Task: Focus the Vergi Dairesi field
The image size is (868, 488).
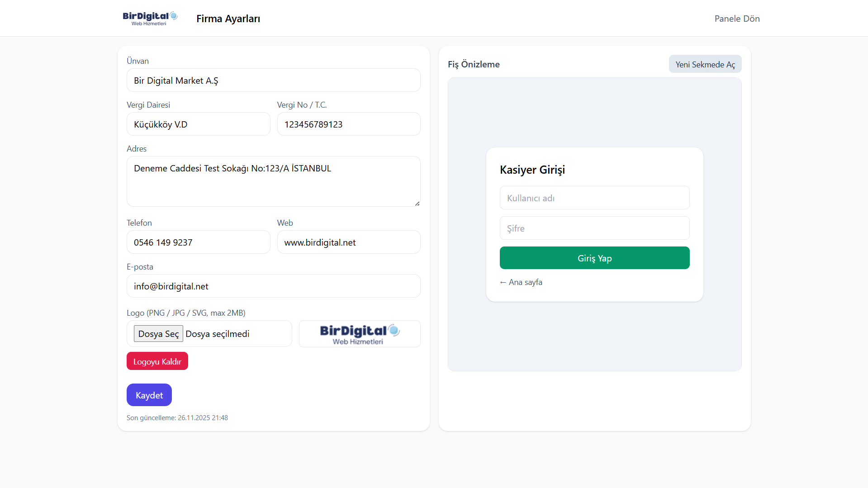Action: point(198,124)
